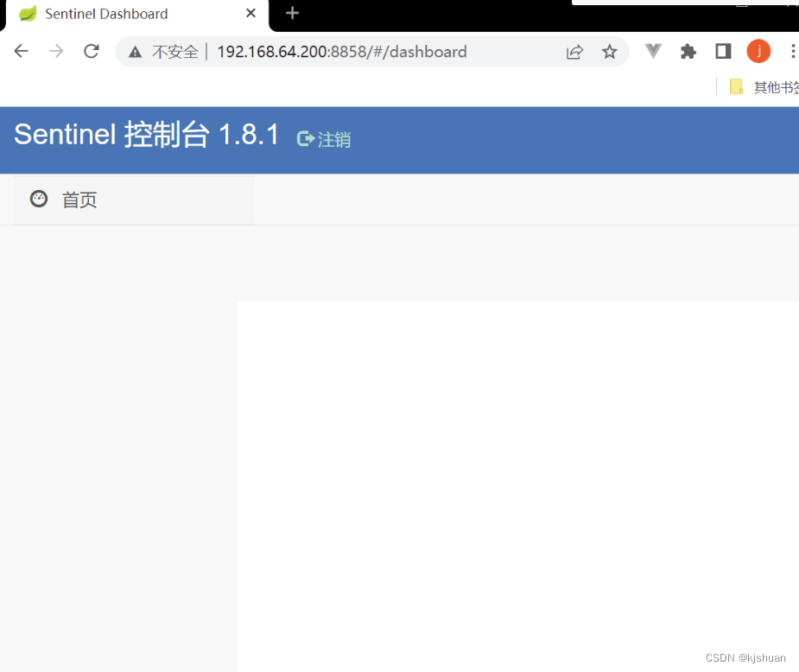Close the Sentinel Dashboard tab
The image size is (799, 672).
coord(250,13)
